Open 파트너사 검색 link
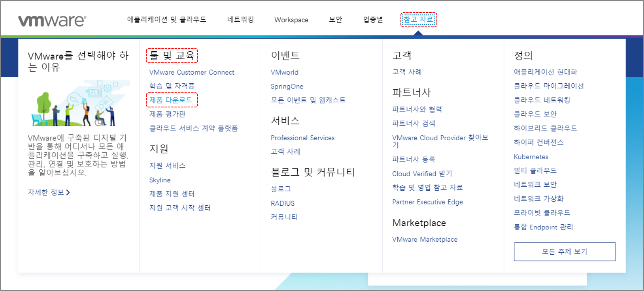 pos(414,123)
